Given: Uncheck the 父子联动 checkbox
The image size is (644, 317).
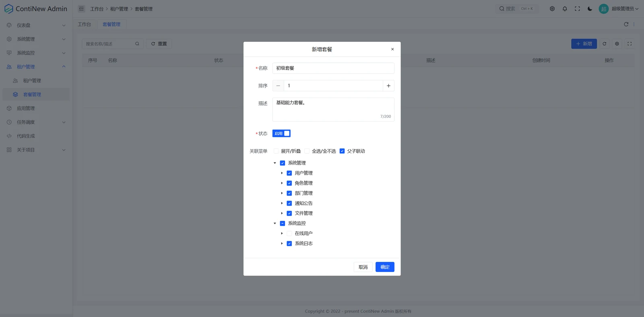Looking at the screenshot, I should pos(342,151).
